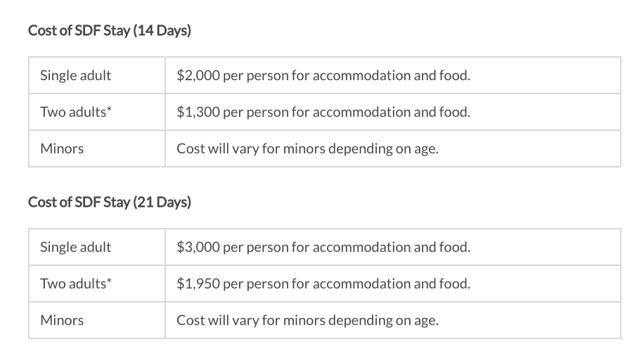Click 'accommodation and food' in the $2,000 row
This screenshot has height=356, width=644.
(390, 75)
